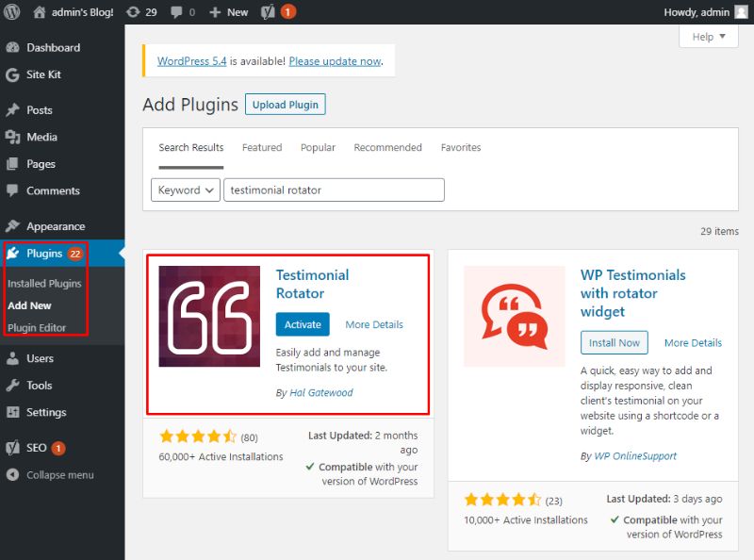
Task: Switch to the Popular plugins tab
Action: (318, 148)
